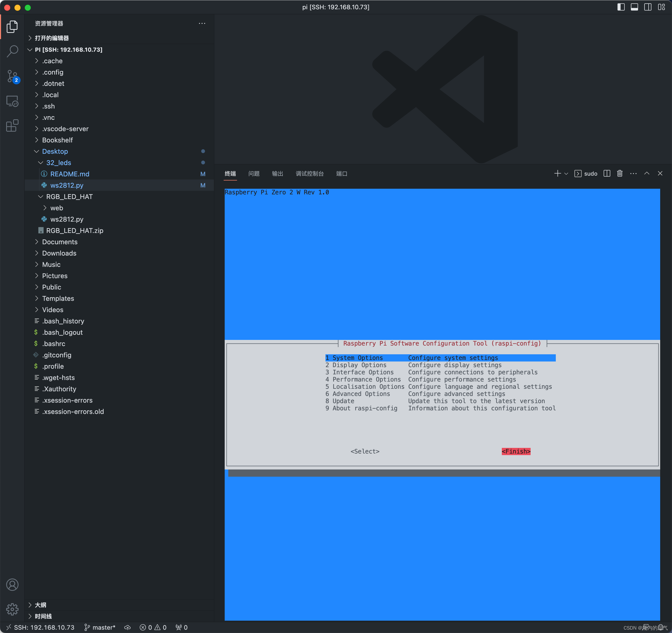The height and width of the screenshot is (633, 672).
Task: Switch to the 输出 panel tab
Action: click(x=277, y=174)
